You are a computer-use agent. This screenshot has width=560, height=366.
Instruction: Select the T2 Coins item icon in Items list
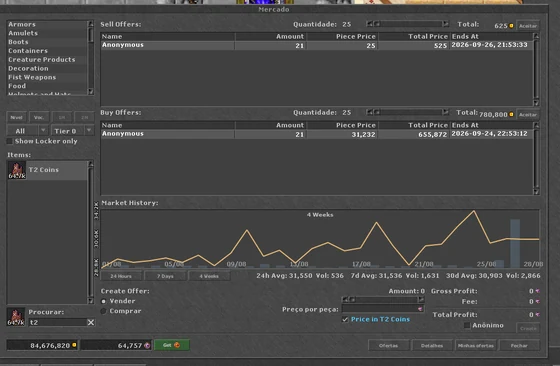tap(17, 170)
